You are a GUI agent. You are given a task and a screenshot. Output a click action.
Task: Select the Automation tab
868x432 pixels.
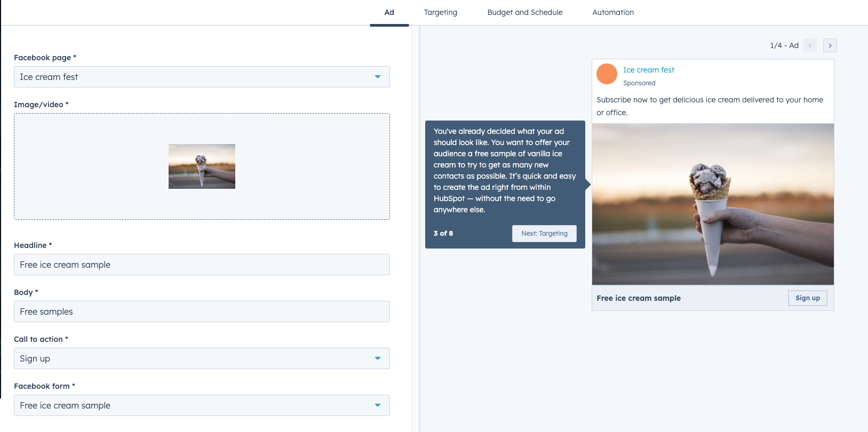(613, 12)
